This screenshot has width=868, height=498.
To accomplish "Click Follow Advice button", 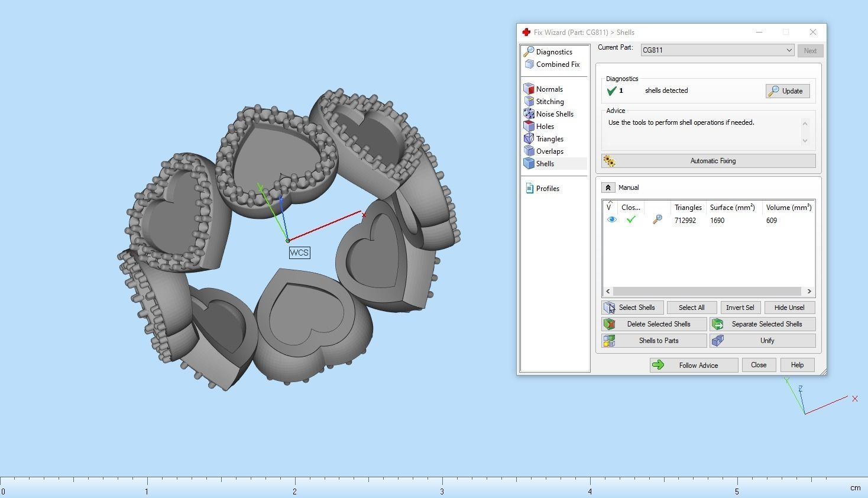I will 694,366.
